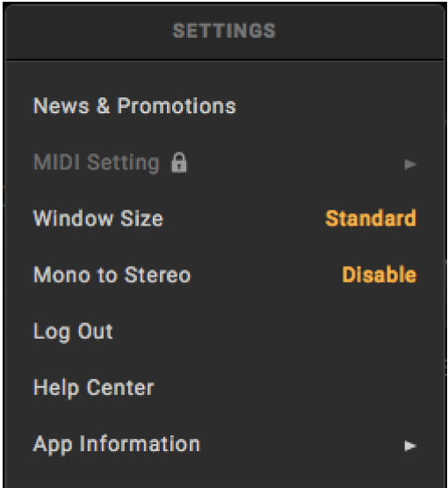Click the word Size in Window Size
The height and width of the screenshot is (488, 448).
(141, 219)
